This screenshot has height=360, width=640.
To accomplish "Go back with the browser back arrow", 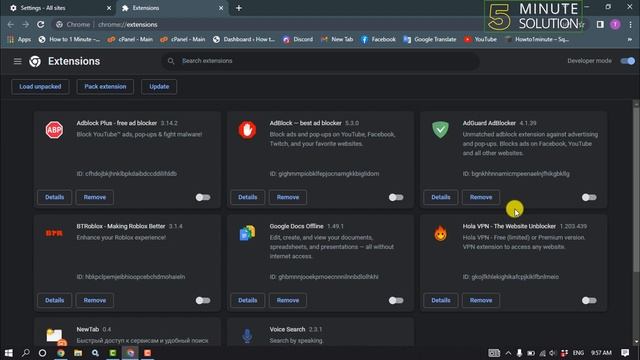I will click(11, 24).
